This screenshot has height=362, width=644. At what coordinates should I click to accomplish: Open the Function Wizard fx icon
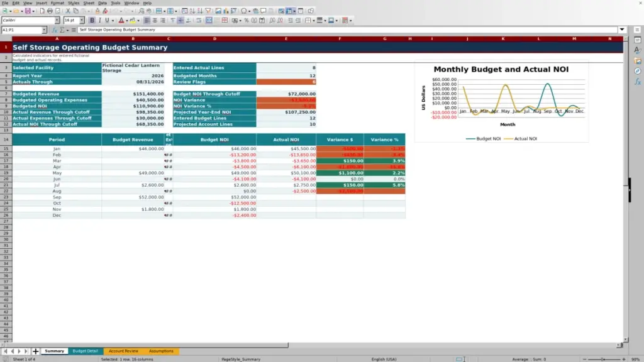[55, 30]
